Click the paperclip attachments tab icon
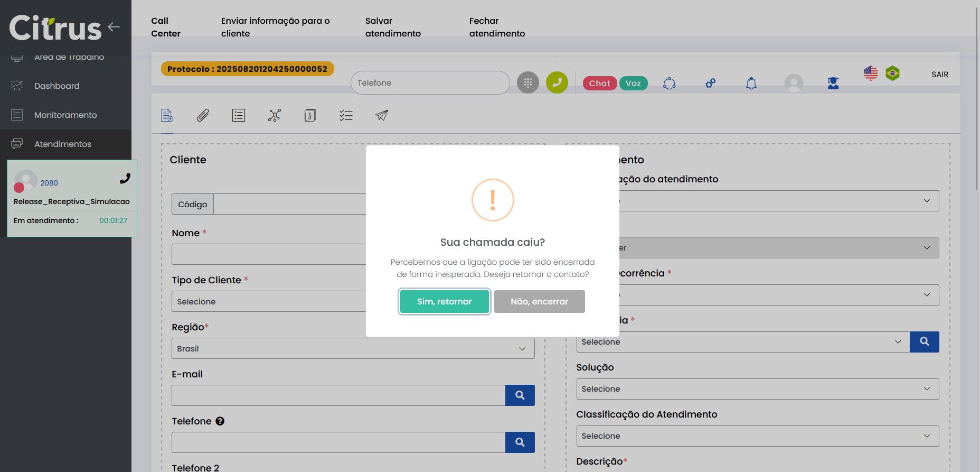980x472 pixels. point(203,115)
